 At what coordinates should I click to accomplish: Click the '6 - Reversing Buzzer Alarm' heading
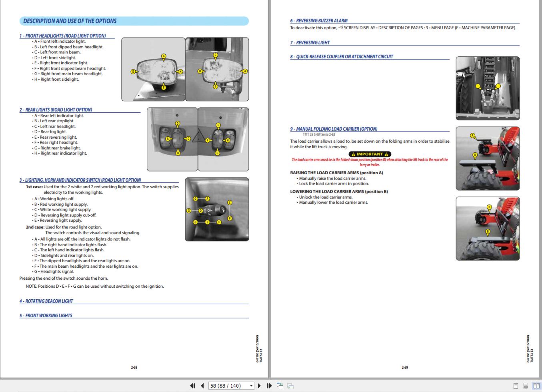[319, 21]
